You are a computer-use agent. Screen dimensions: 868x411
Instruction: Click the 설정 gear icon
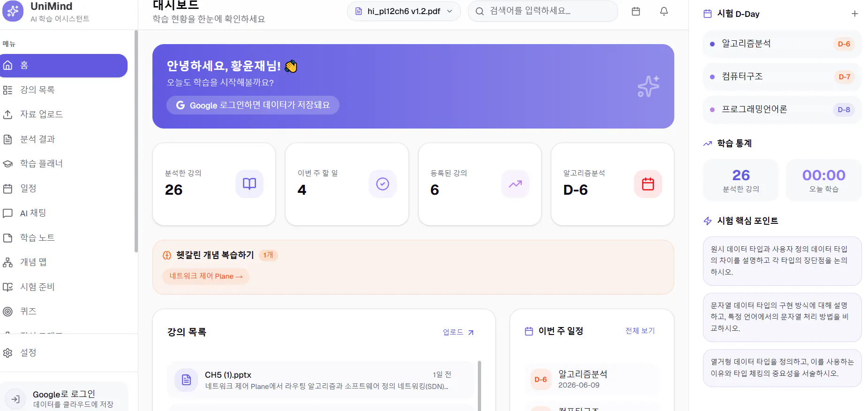(x=8, y=353)
